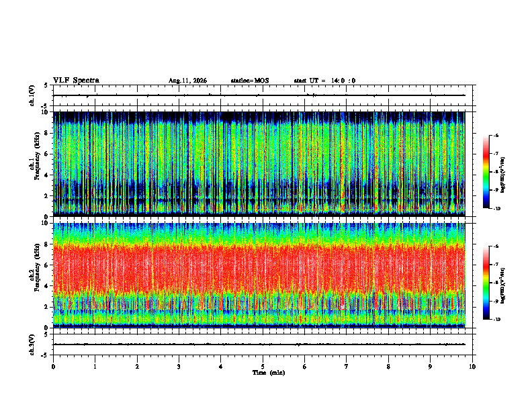Image resolution: width=532 pixels, height=411 pixels.
Task: Click the 9 minute tick label
Action: [x=430, y=367]
